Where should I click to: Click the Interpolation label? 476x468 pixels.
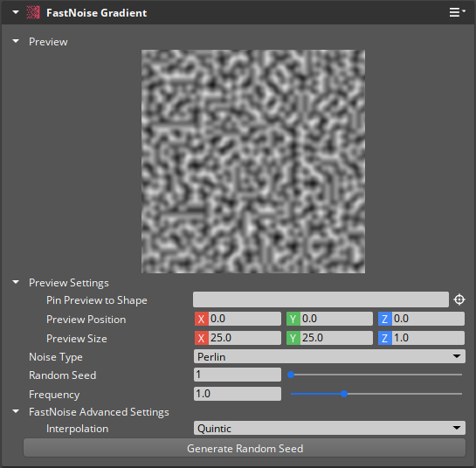(77, 429)
